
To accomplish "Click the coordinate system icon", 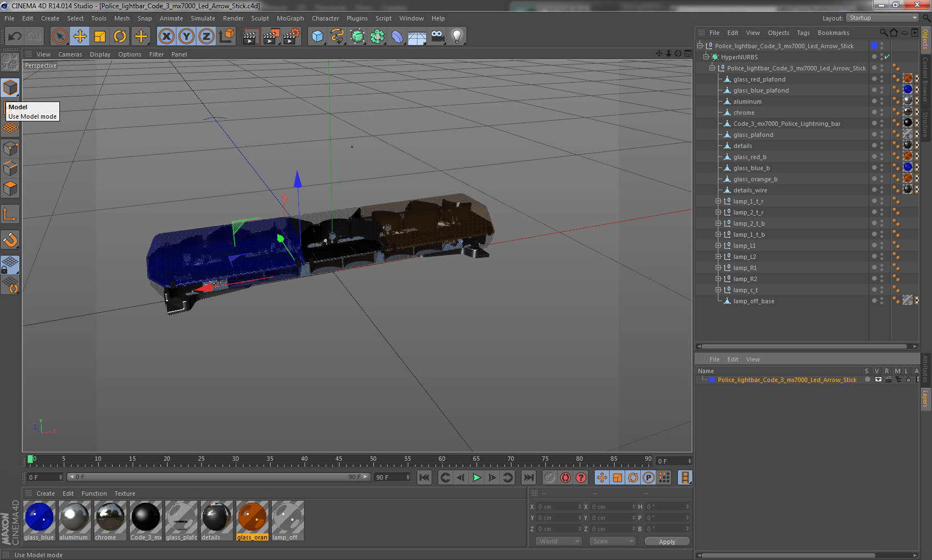I will 226,37.
